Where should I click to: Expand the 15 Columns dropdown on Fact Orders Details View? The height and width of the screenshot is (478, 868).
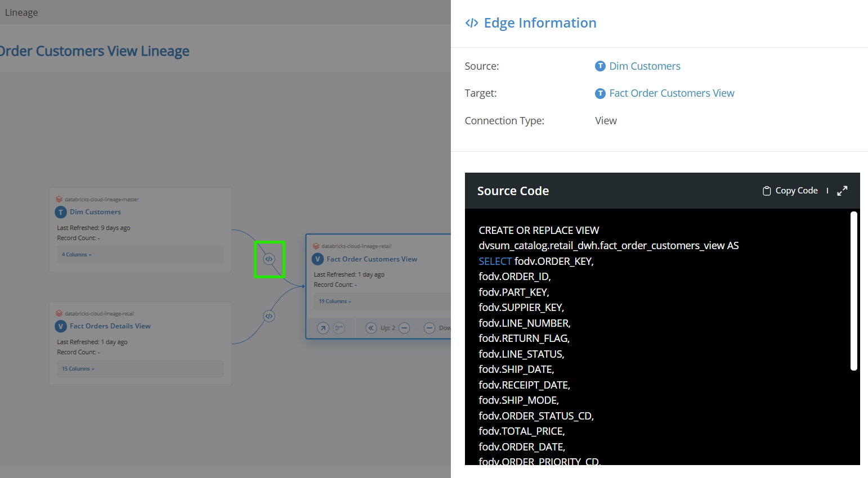click(x=78, y=369)
